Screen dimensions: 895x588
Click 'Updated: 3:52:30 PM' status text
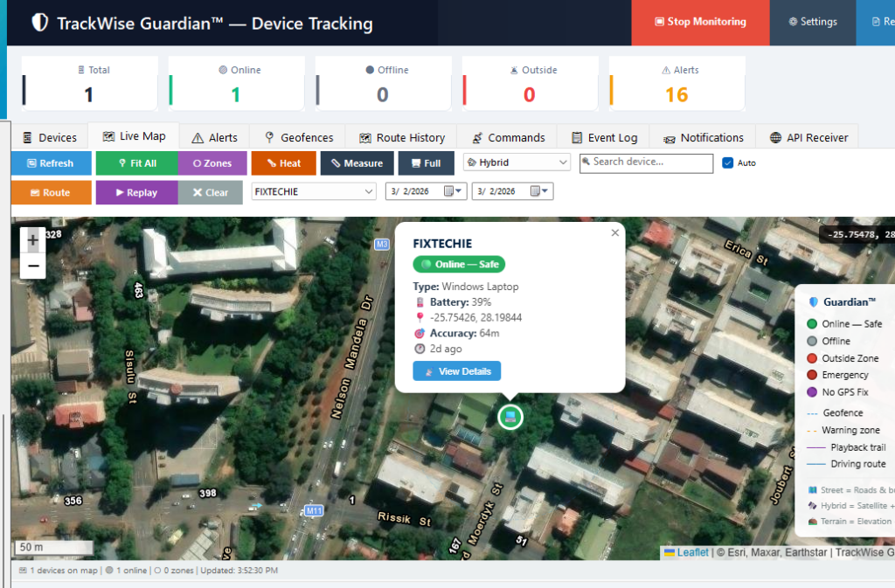(239, 571)
